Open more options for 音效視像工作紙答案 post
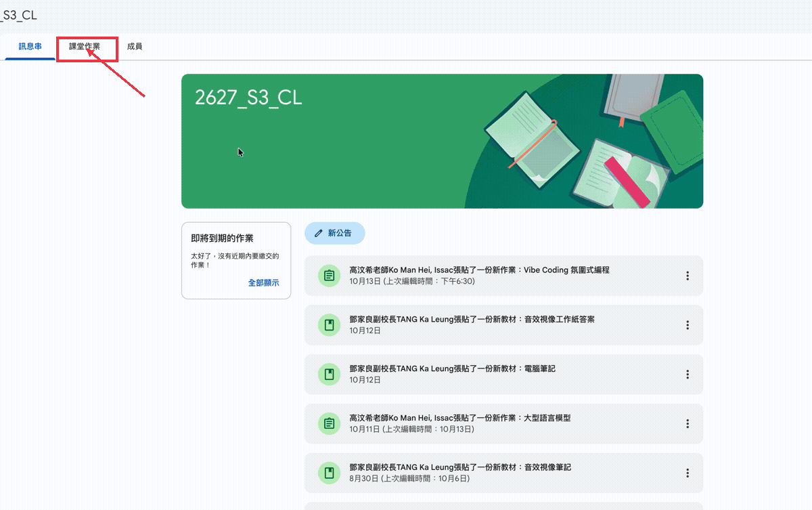Image resolution: width=812 pixels, height=510 pixels. click(x=687, y=325)
